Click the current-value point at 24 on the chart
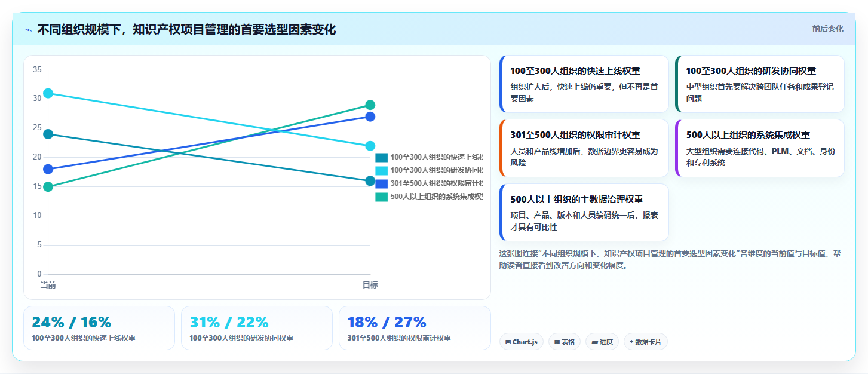The height and width of the screenshot is (374, 868). (x=48, y=134)
